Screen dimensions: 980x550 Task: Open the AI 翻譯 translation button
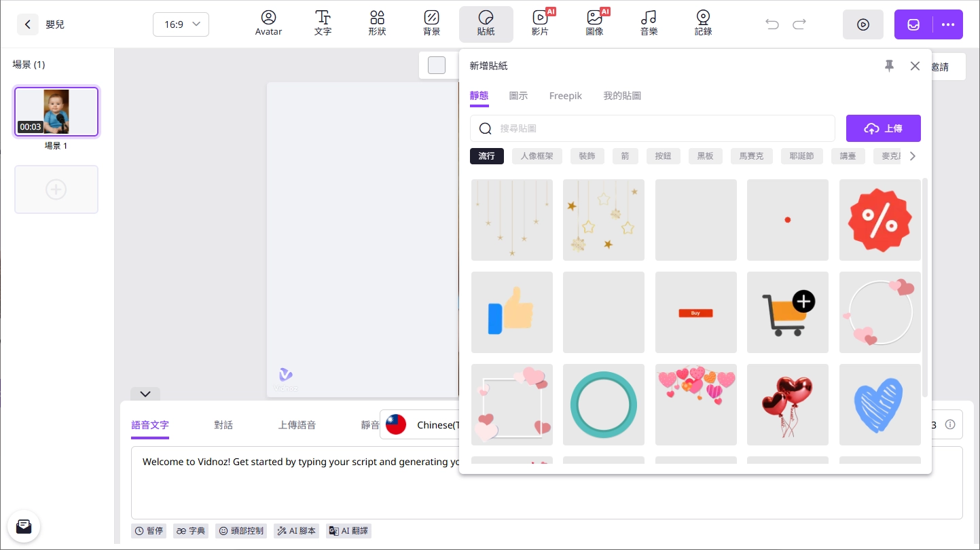[x=348, y=531]
